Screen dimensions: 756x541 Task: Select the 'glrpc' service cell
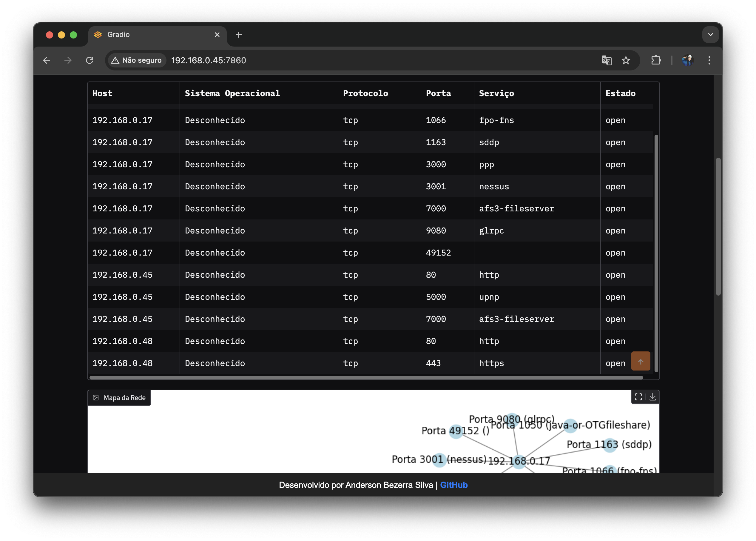pos(537,230)
